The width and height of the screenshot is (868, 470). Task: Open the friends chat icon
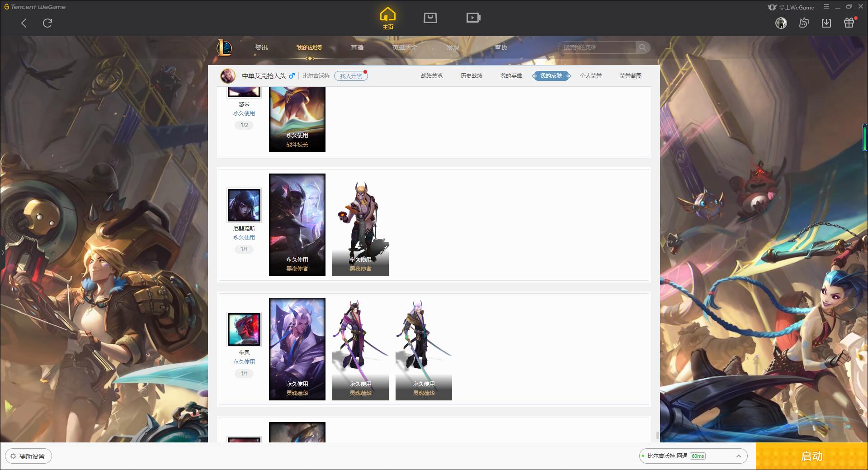tap(804, 23)
